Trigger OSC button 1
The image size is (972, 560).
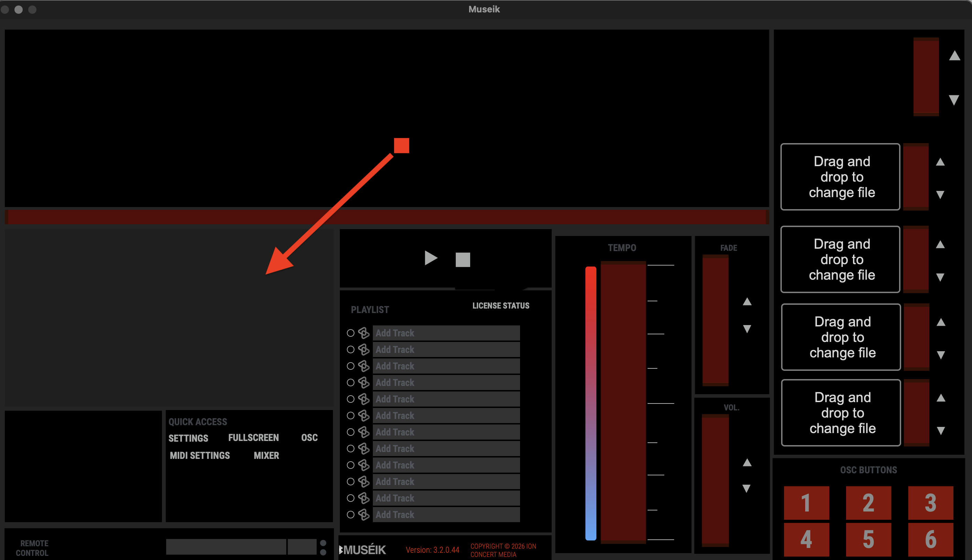806,503
